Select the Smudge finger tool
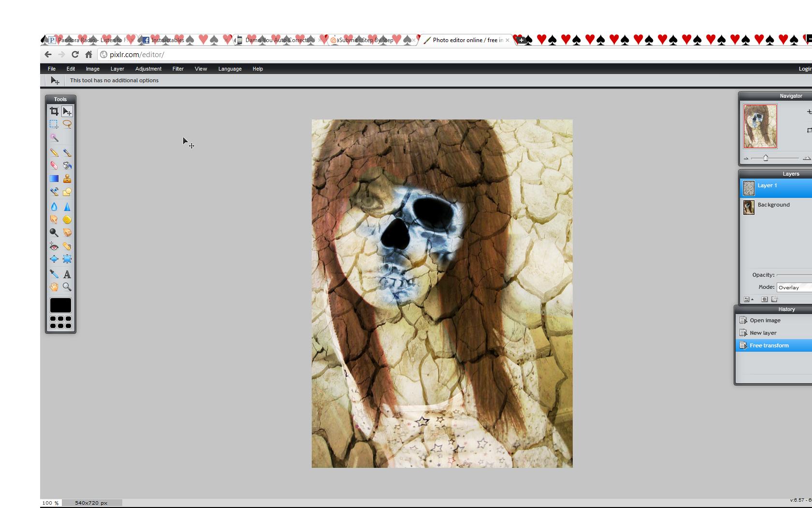This screenshot has width=812, height=508. click(x=54, y=220)
